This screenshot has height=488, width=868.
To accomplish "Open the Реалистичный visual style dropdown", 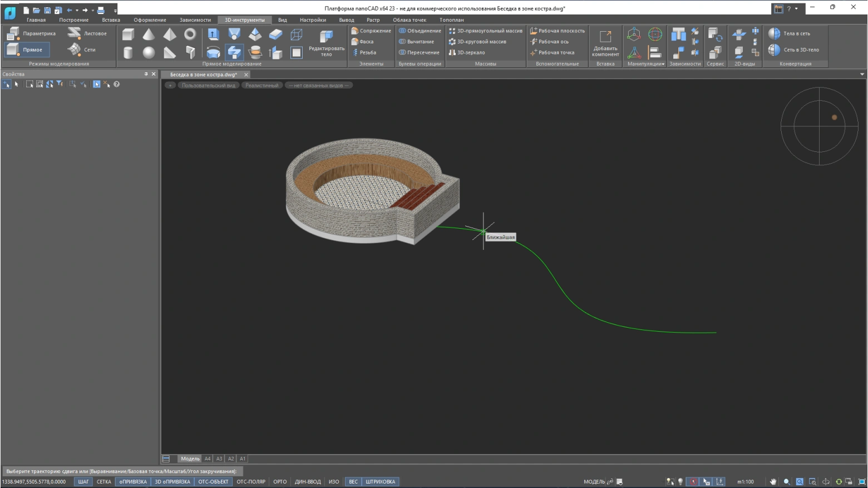I will [x=262, y=85].
